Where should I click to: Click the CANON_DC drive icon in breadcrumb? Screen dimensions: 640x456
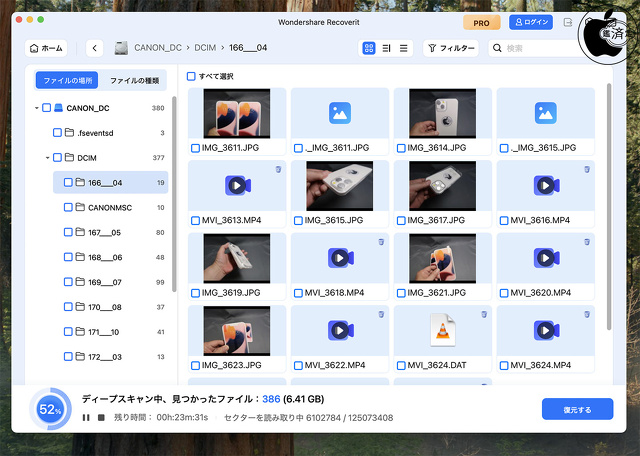(x=121, y=48)
